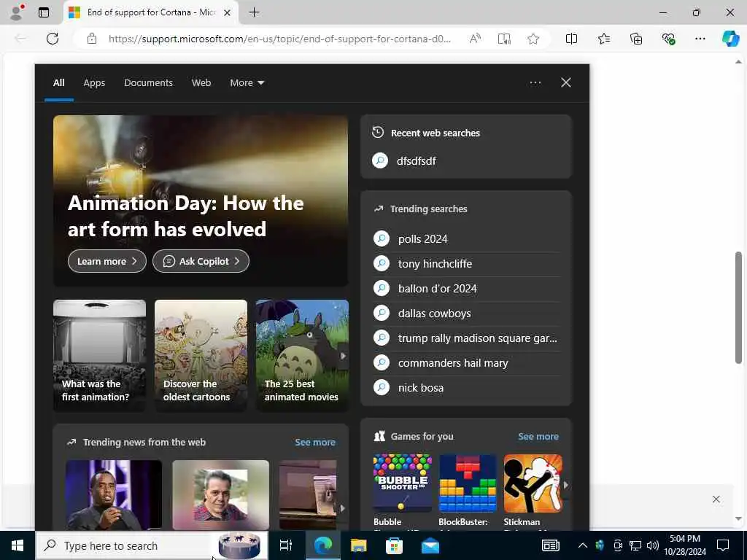Screen dimensions: 747x560
Task: Open File Explorer from taskbar
Action: [358, 545]
